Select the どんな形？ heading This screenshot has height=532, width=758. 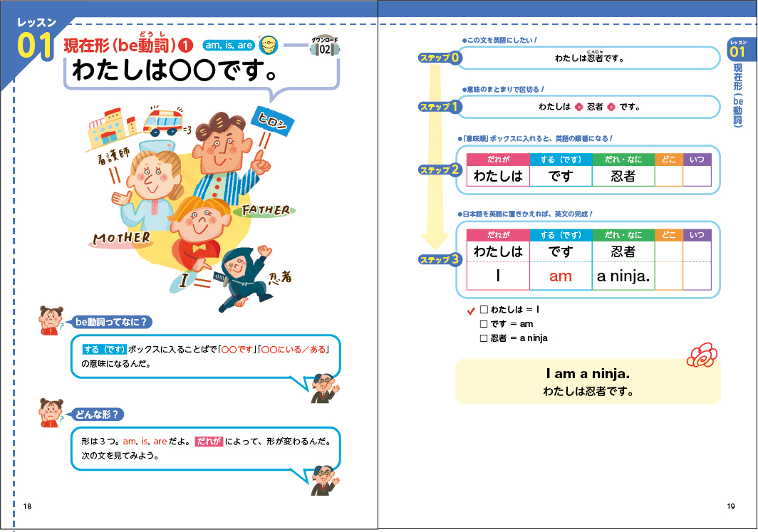[x=97, y=414]
